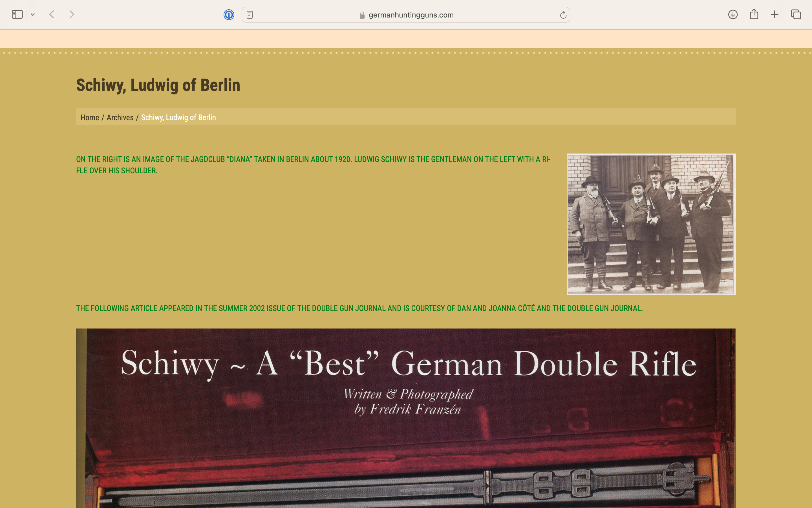
Task: Open the tab group dropdown chevron
Action: pos(32,14)
